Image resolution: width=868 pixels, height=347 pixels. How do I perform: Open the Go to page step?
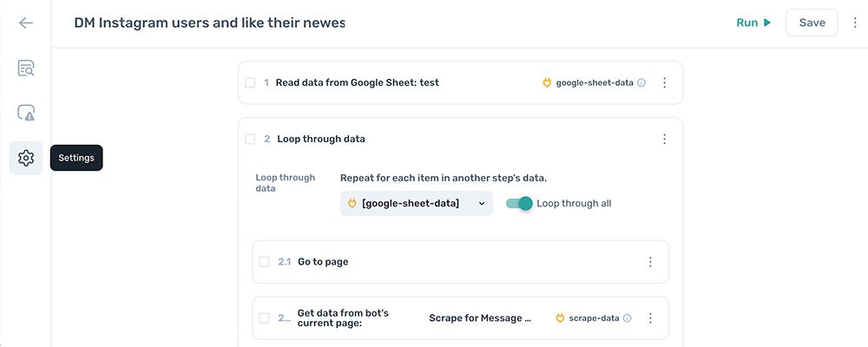[461, 262]
